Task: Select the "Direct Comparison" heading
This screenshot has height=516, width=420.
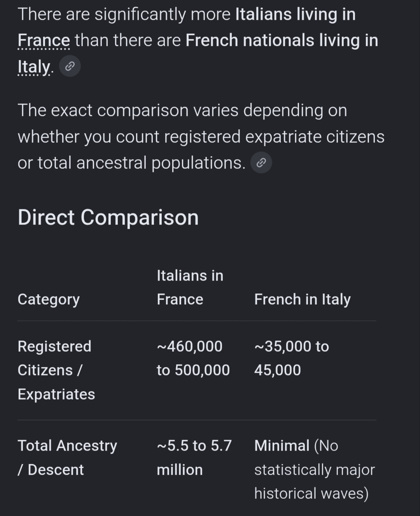Action: pyautogui.click(x=108, y=217)
